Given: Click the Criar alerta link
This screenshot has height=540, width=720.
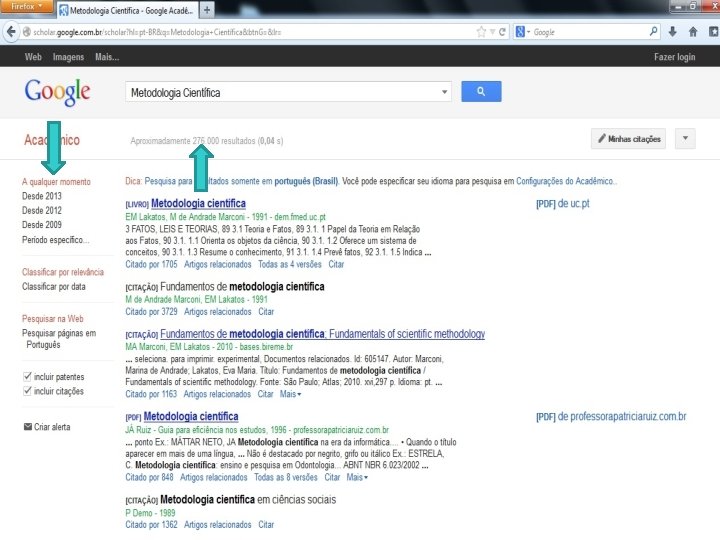Looking at the screenshot, I should (52, 427).
